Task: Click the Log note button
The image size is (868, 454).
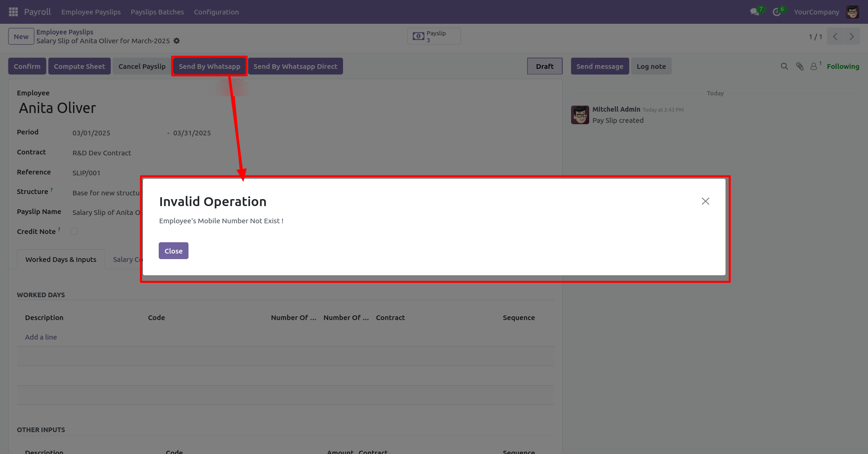Action: [x=651, y=66]
